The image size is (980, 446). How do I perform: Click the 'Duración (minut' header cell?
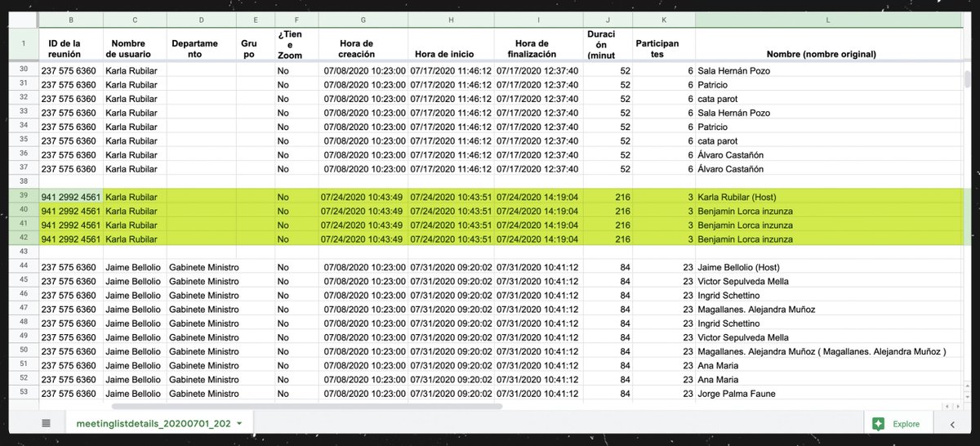point(608,44)
